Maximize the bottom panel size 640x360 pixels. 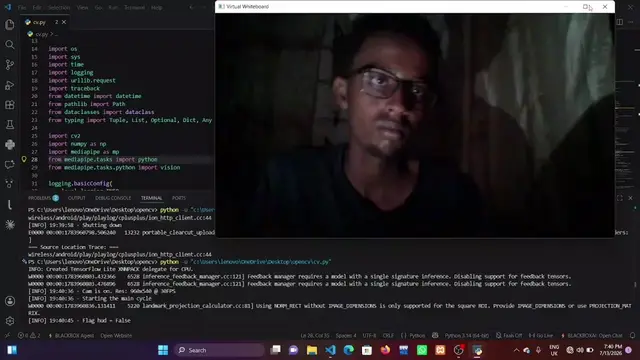coord(620,198)
